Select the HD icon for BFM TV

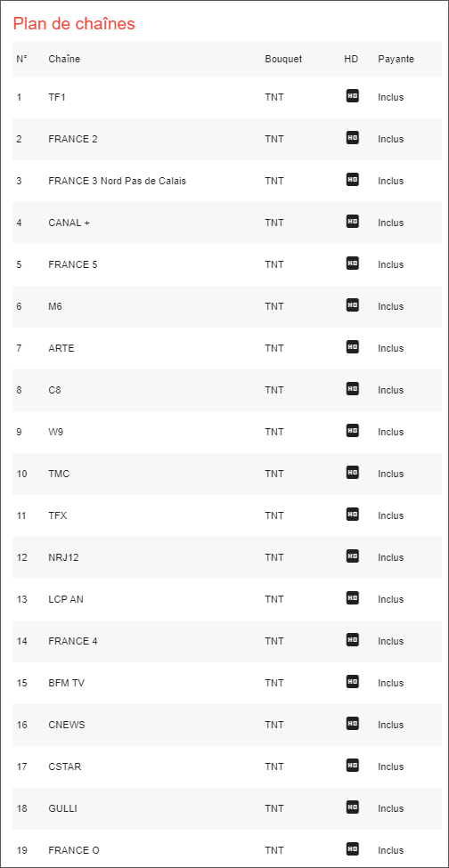click(352, 682)
